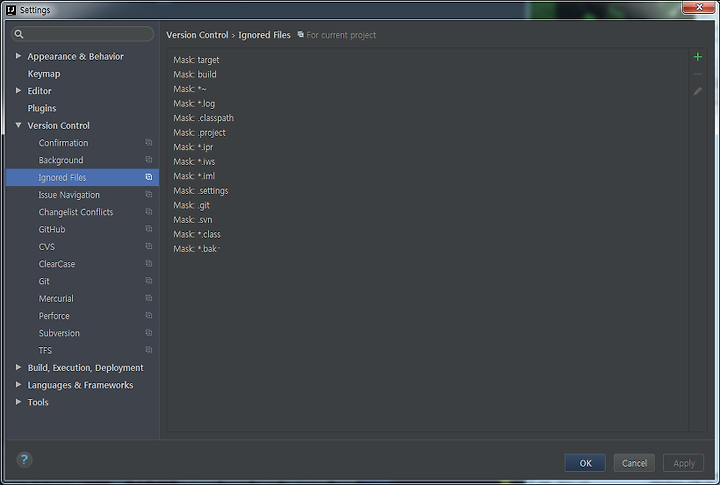Click the Cancel button

[x=634, y=463]
